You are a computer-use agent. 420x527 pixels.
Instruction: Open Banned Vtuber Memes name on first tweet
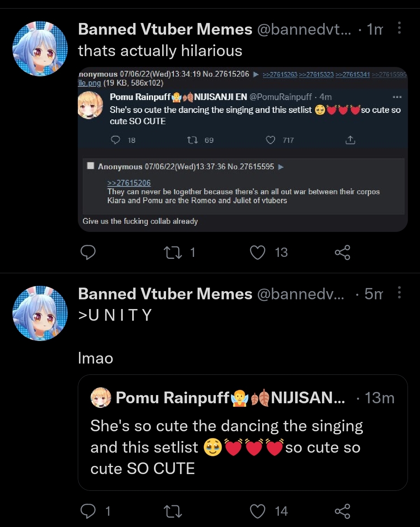[x=165, y=29]
